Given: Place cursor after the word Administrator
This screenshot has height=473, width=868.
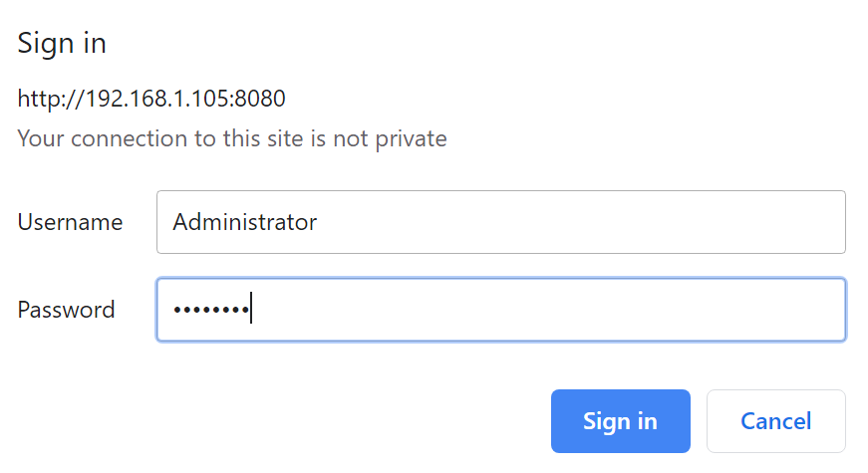Looking at the screenshot, I should point(319,222).
